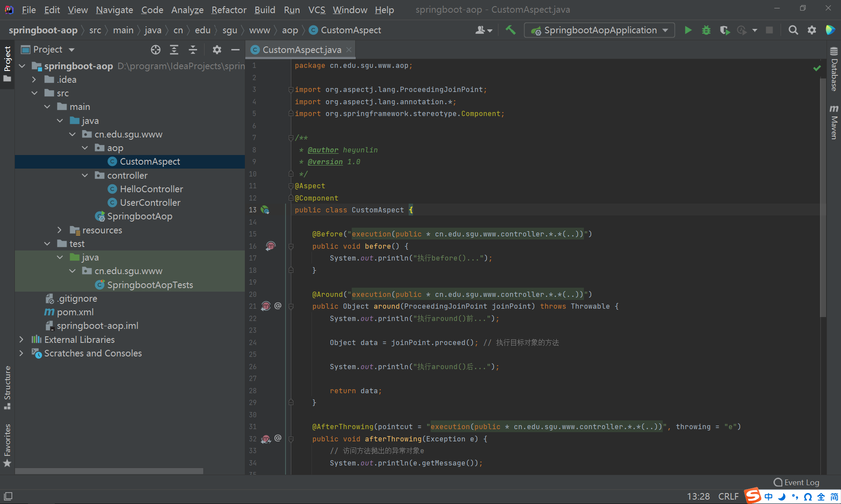Screen dimensions: 841x504
Task: Click CRLF line separator in status bar
Action: 728,496
